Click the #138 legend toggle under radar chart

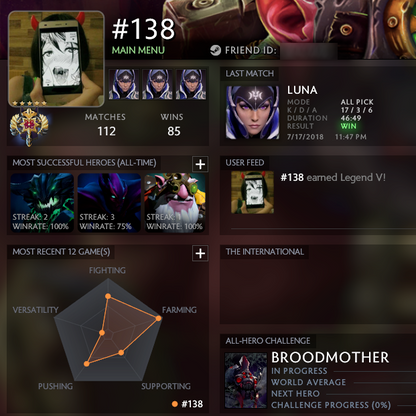(x=187, y=404)
